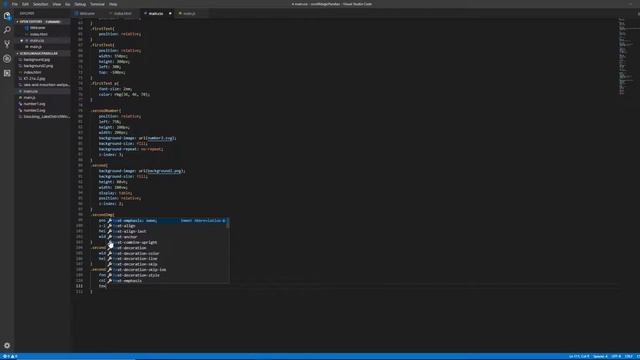Open the Extensions view

coord(7,73)
